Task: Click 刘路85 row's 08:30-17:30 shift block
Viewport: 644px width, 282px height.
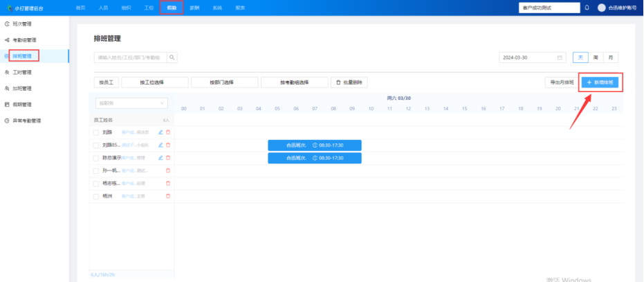Action: click(x=315, y=146)
